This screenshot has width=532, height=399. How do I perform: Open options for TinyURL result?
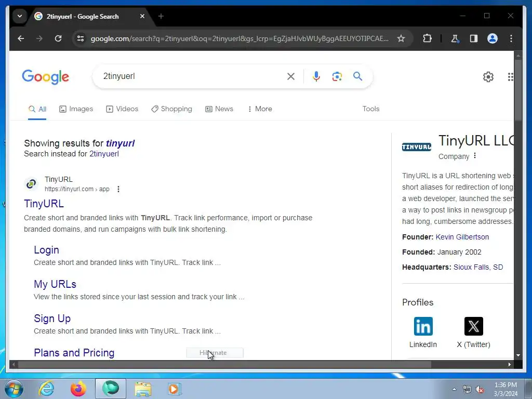[x=118, y=189]
